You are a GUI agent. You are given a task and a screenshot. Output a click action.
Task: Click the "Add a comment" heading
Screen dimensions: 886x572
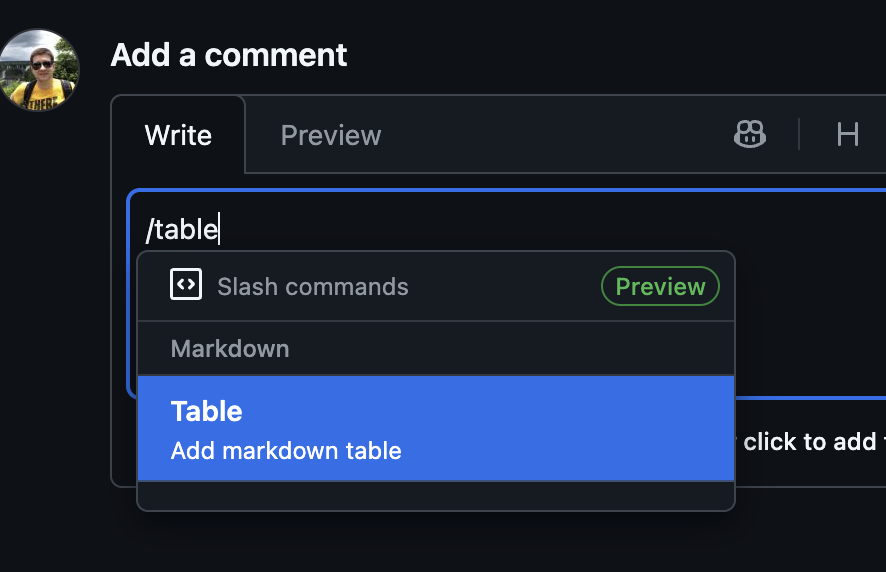pos(229,55)
